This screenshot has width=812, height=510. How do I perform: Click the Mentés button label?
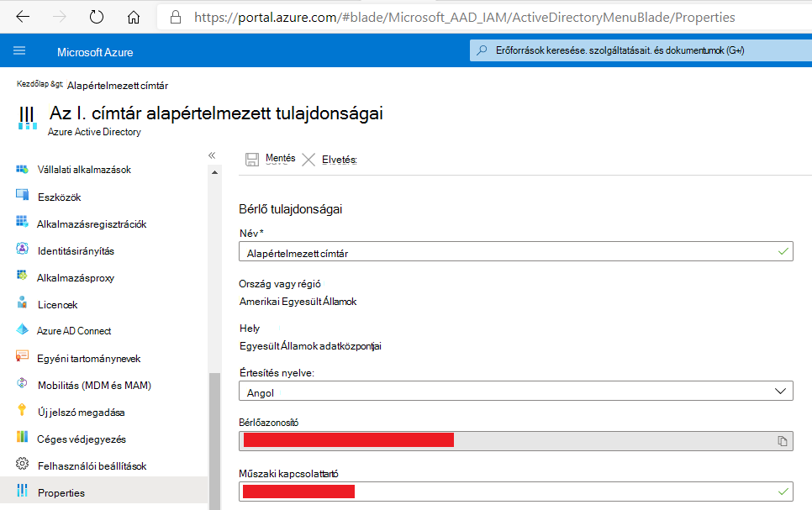tap(280, 158)
